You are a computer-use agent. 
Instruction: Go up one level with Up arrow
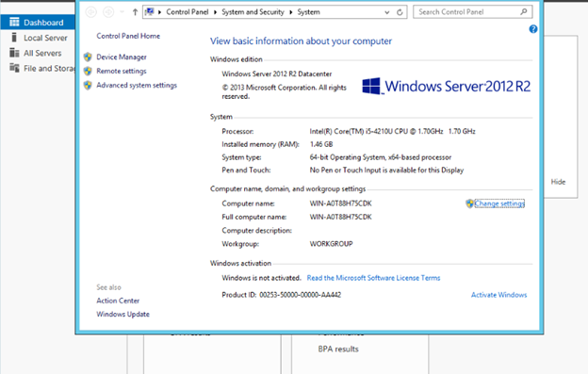135,12
